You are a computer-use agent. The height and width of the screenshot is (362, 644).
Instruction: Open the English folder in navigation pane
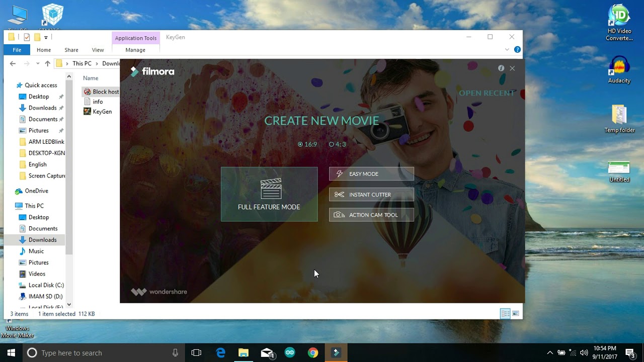pos(33,164)
